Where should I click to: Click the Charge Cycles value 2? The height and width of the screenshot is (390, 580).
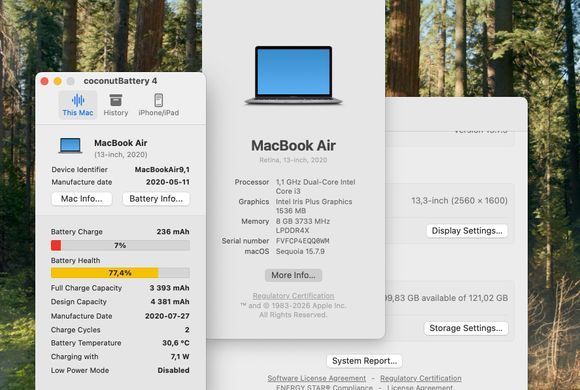pyautogui.click(x=187, y=330)
